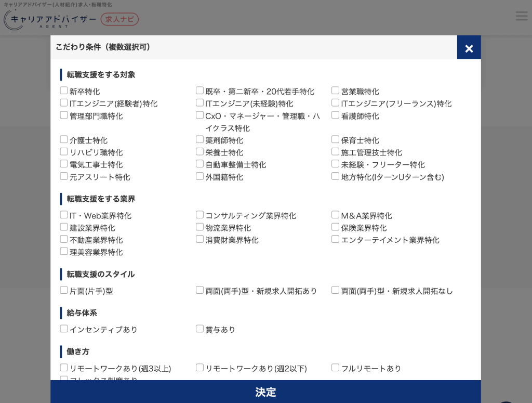This screenshot has width=532, height=403.
Task: Open the hamburger menu icon
Action: click(521, 16)
